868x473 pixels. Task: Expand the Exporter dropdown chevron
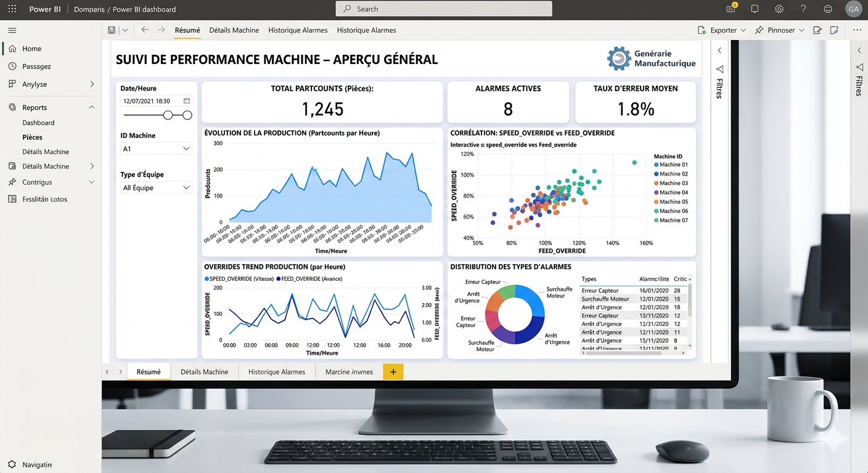[x=743, y=30]
